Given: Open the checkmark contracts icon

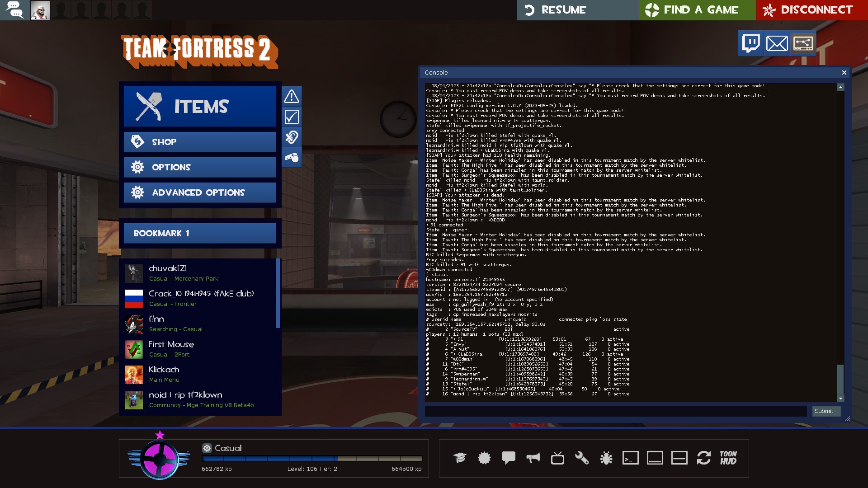Looking at the screenshot, I should point(292,117).
